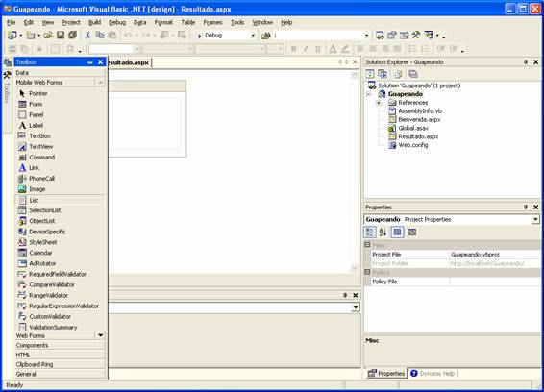
Task: Choose the Image control in Toolbox
Action: coord(60,189)
